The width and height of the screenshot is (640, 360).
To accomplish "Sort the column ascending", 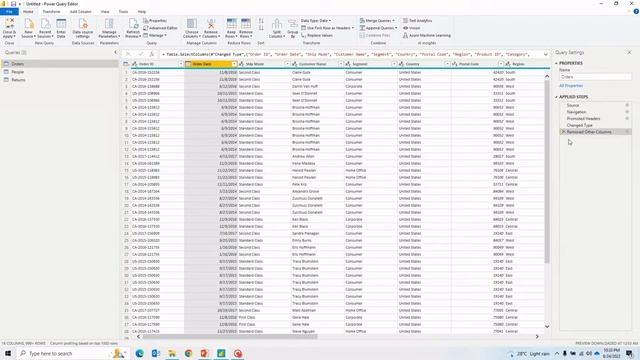I will coord(261,21).
